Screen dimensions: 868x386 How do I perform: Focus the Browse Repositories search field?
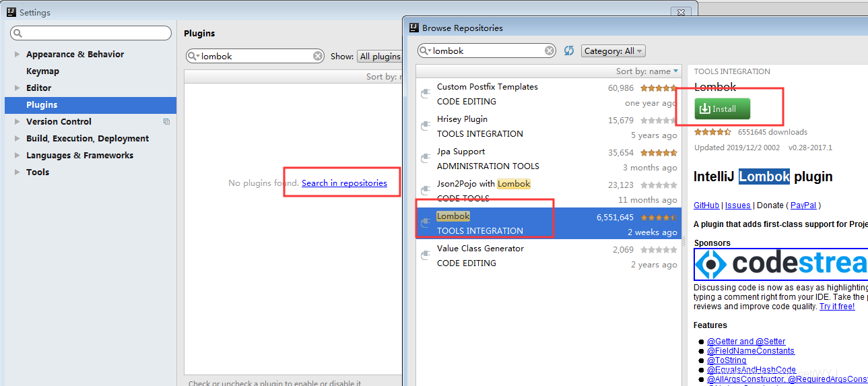pyautogui.click(x=487, y=51)
